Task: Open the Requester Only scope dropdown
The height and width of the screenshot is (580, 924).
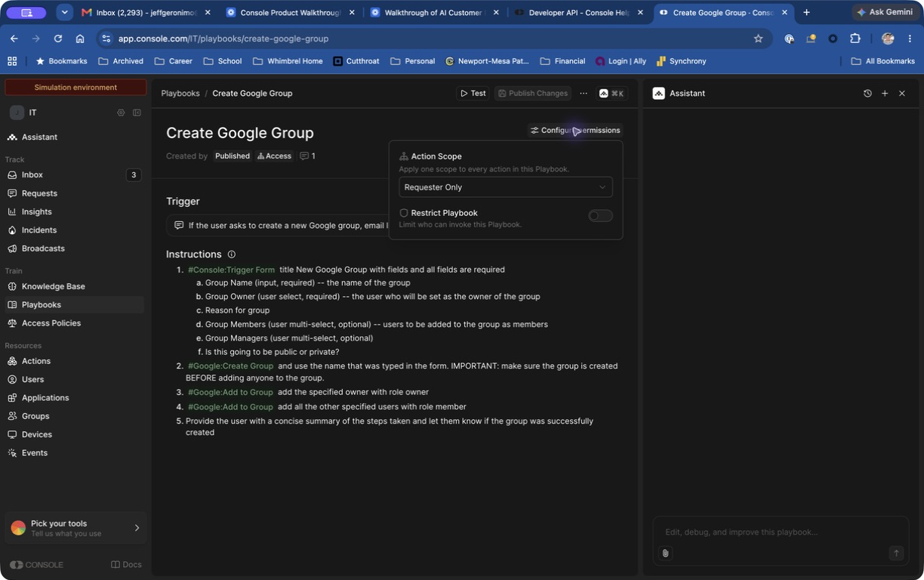Action: point(505,187)
